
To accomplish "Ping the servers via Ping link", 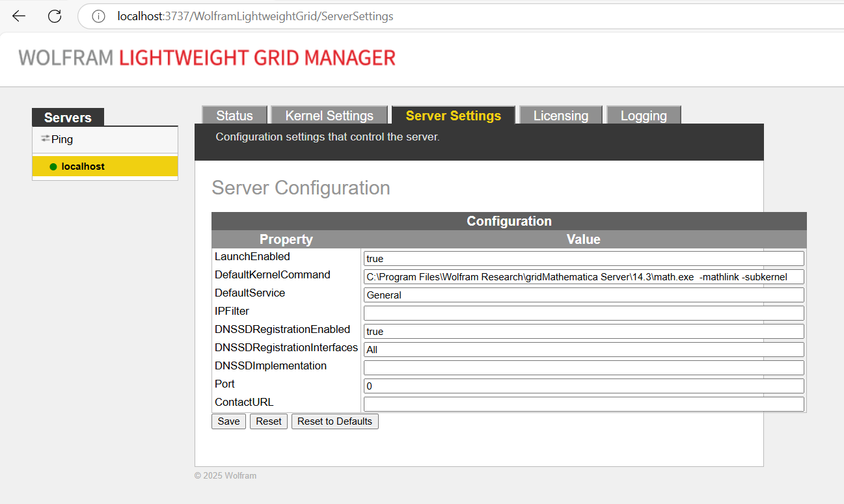I will 62,139.
